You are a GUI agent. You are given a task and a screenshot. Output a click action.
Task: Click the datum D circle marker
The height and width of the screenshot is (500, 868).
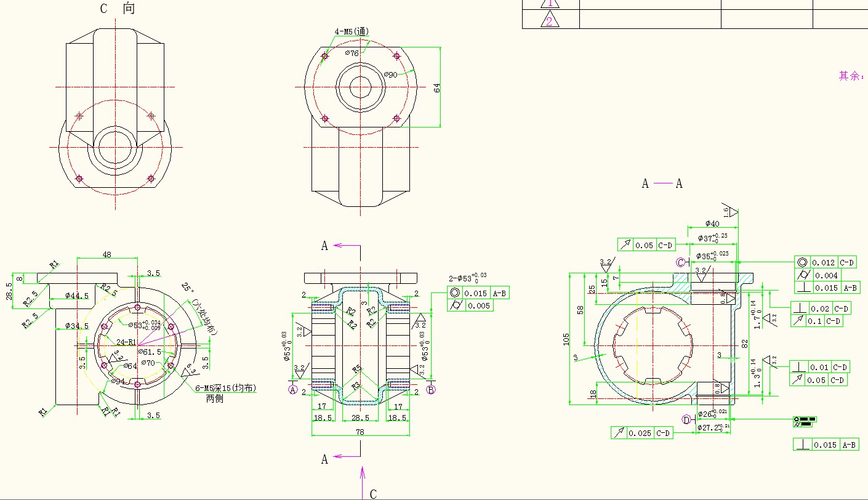pos(687,420)
